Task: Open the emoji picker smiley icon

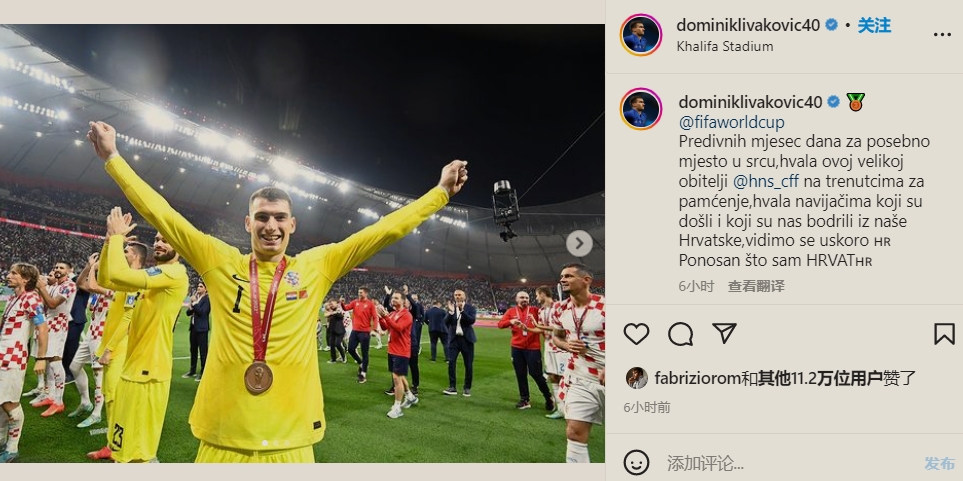Action: click(x=636, y=462)
